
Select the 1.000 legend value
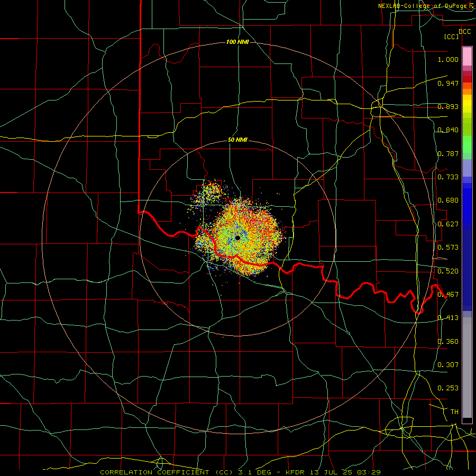[448, 59]
